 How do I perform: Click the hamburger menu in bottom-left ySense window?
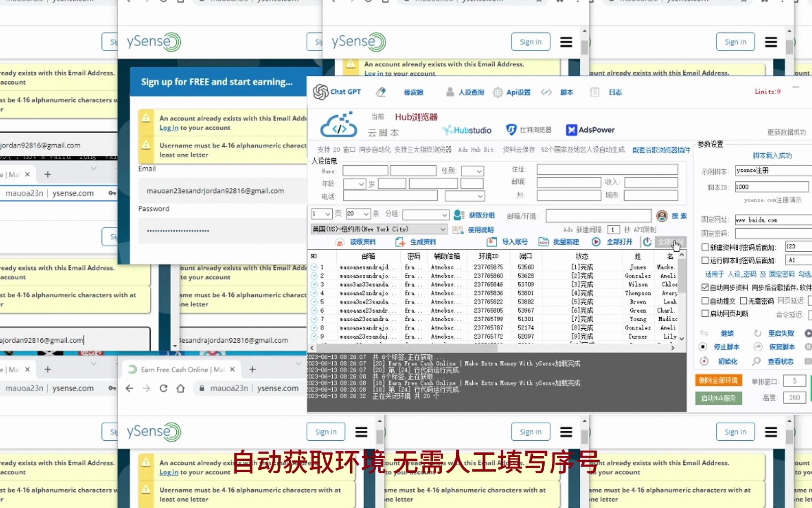361,432
